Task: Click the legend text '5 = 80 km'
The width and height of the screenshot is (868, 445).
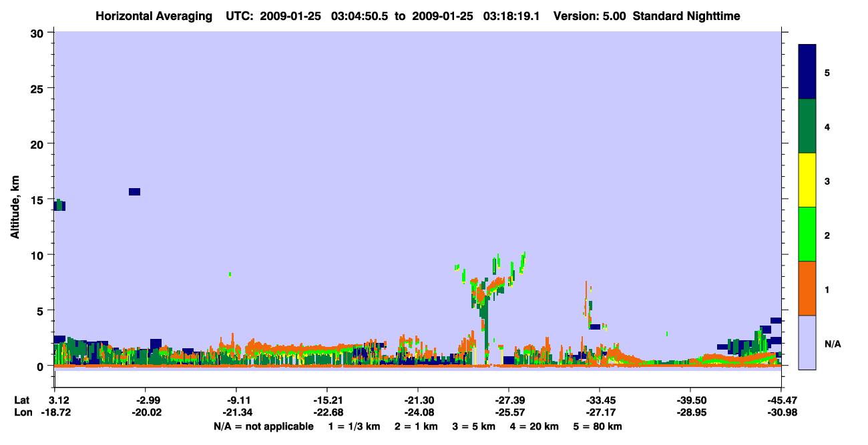Action: coord(598,426)
